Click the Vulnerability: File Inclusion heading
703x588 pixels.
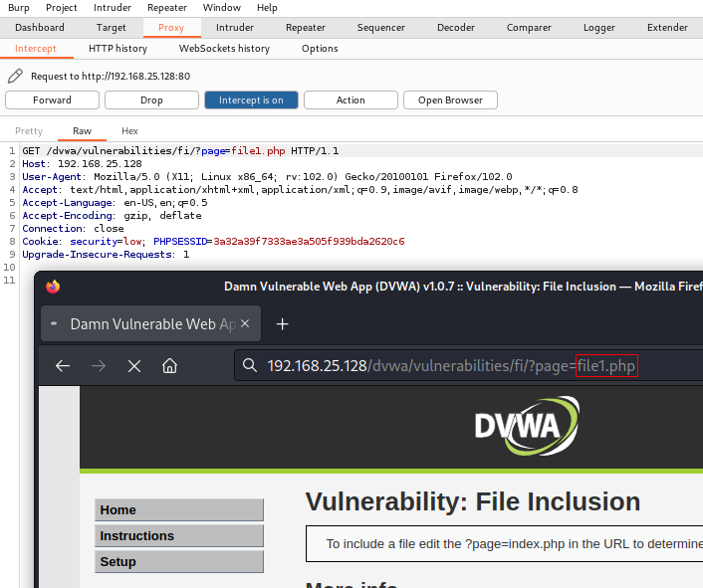click(473, 501)
